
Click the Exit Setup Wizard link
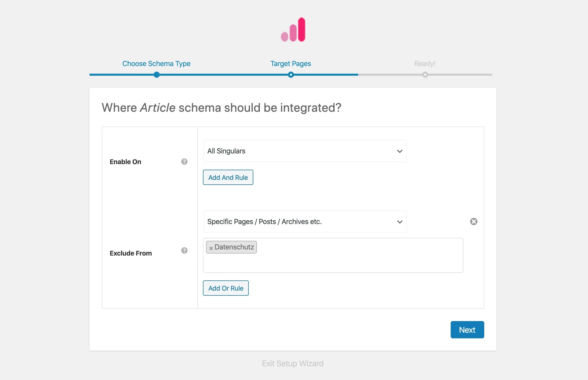(x=292, y=363)
